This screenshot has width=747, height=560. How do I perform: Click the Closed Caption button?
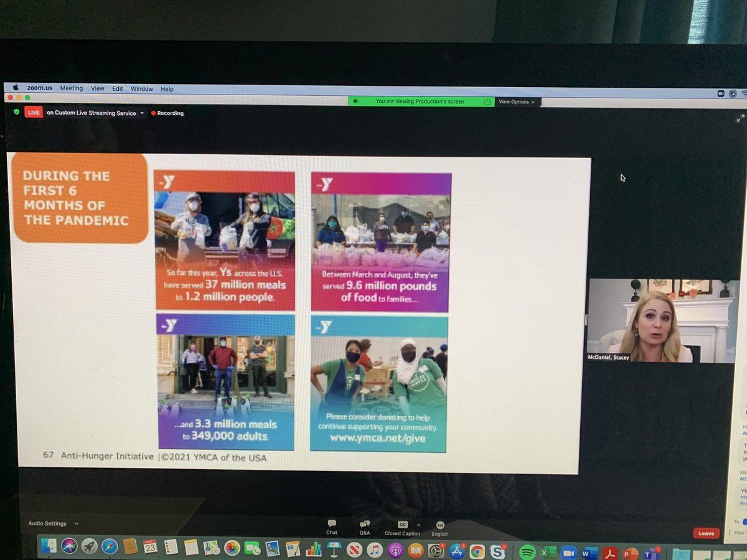click(402, 528)
